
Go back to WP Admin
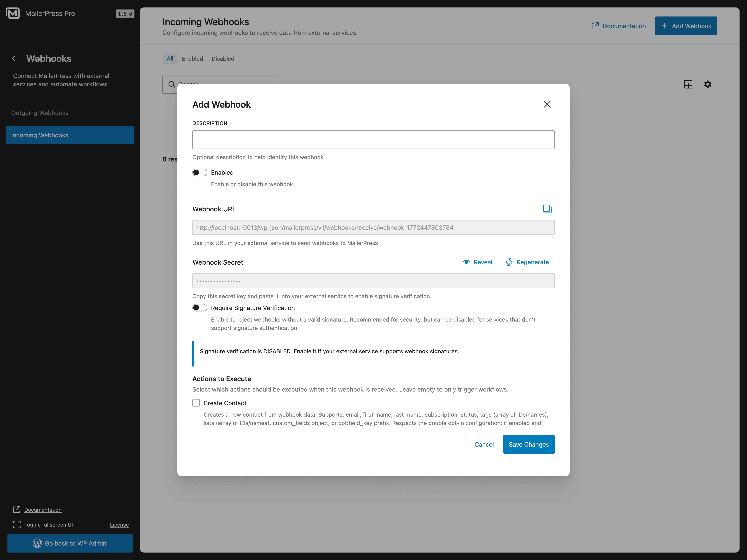[x=70, y=543]
